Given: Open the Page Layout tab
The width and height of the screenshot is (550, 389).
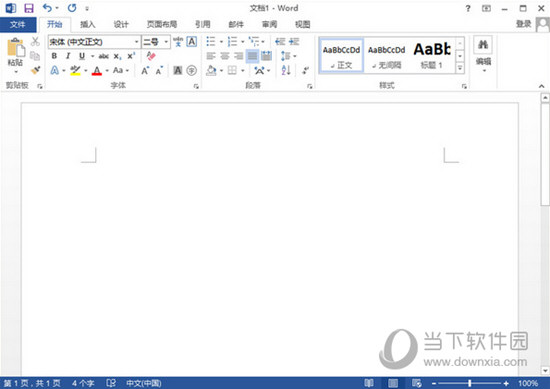Looking at the screenshot, I should [x=162, y=25].
